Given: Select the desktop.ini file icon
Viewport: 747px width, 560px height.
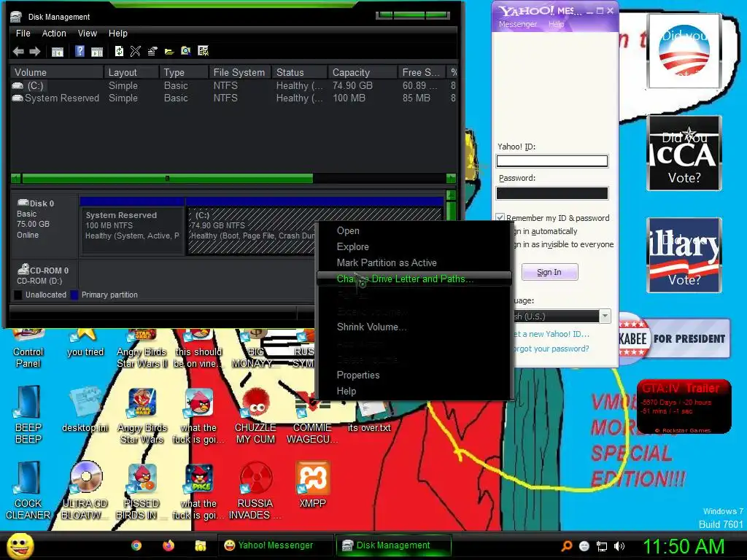Looking at the screenshot, I should tap(85, 410).
